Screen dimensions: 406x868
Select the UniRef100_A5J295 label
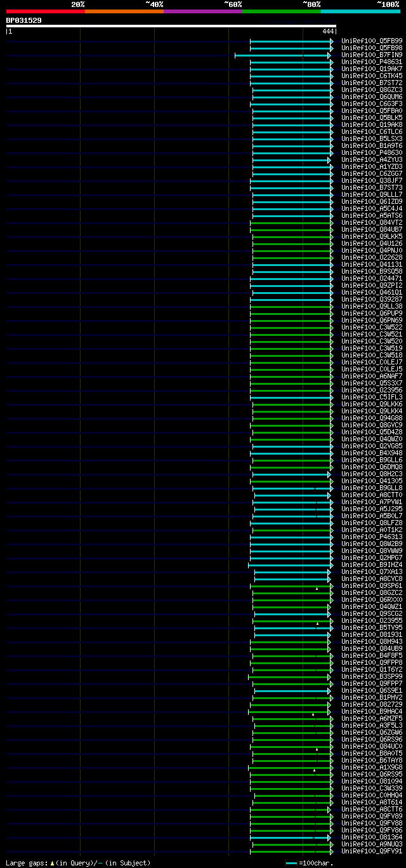pyautogui.click(x=372, y=509)
